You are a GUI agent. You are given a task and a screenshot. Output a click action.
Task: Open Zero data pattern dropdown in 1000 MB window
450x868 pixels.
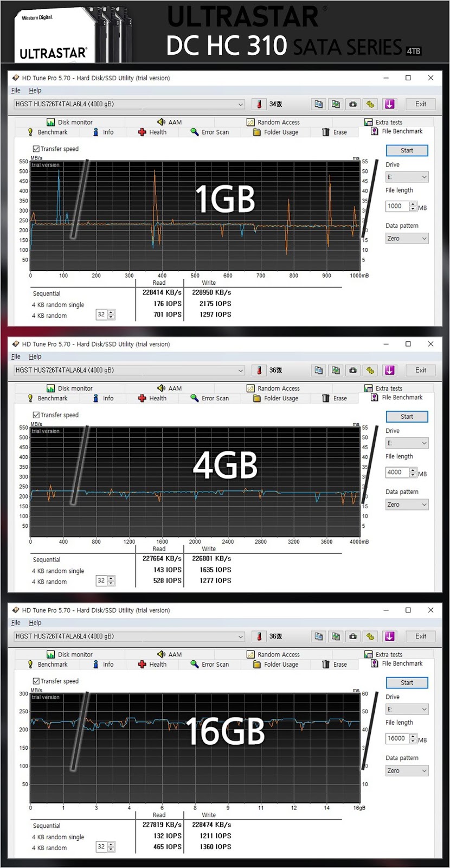[x=407, y=239]
